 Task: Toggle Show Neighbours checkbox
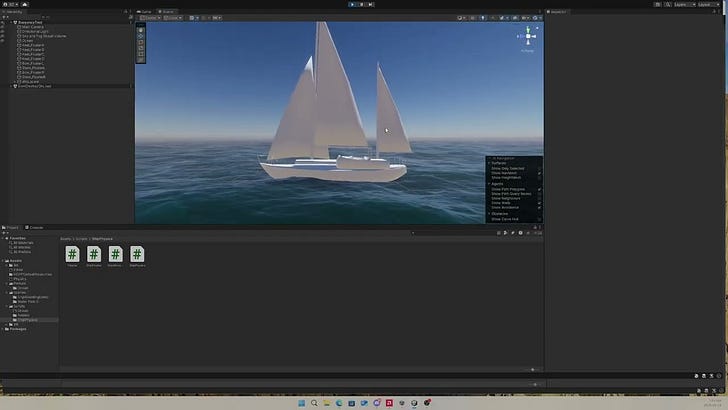[x=540, y=198]
